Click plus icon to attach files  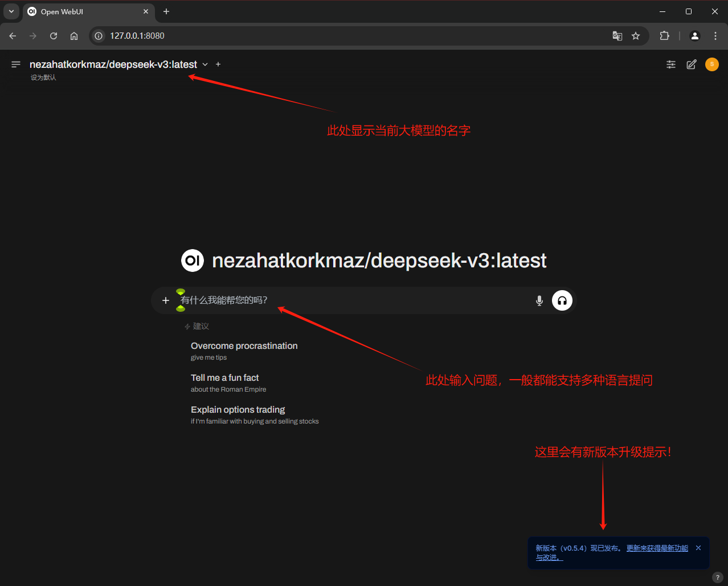pos(166,300)
